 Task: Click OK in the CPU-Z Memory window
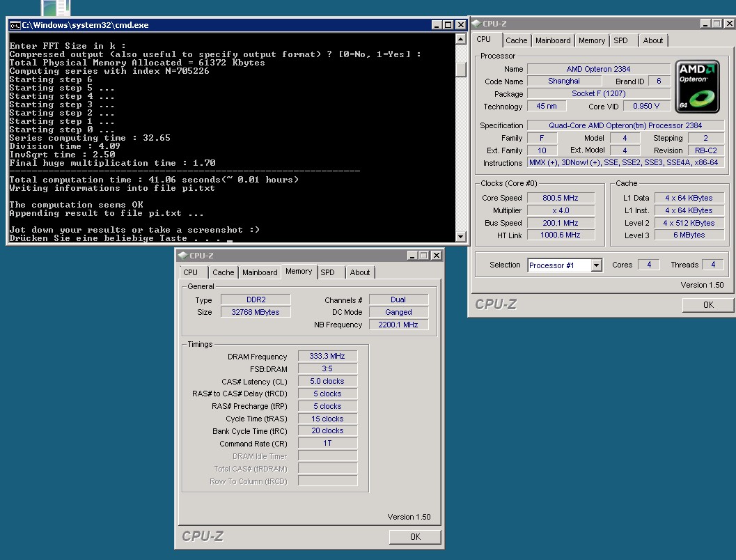pyautogui.click(x=415, y=536)
